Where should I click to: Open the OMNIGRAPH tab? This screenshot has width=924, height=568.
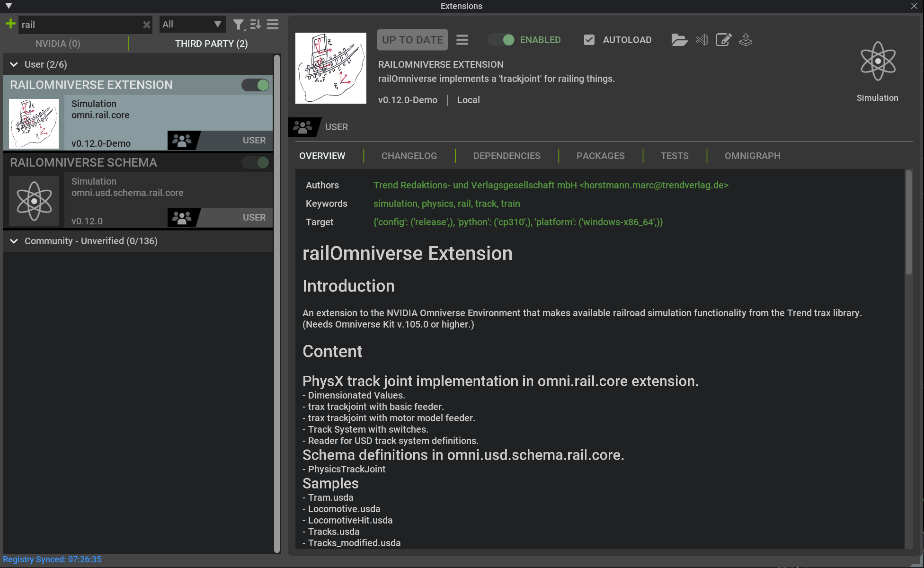[x=753, y=156]
